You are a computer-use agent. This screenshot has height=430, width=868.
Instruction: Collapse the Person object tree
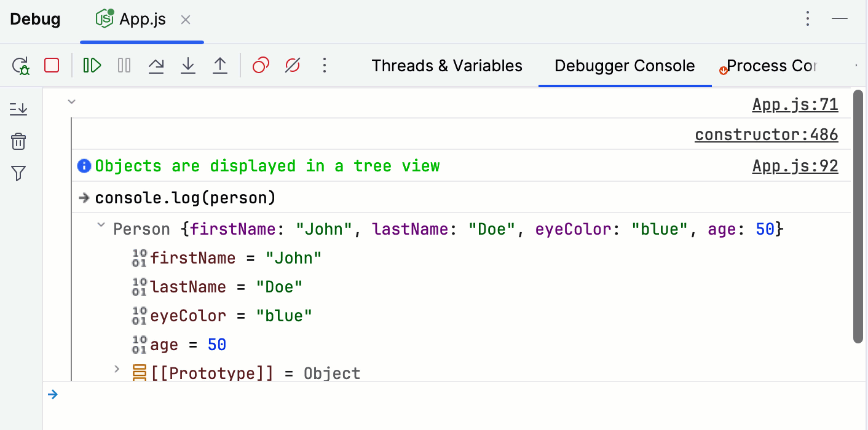click(100, 226)
